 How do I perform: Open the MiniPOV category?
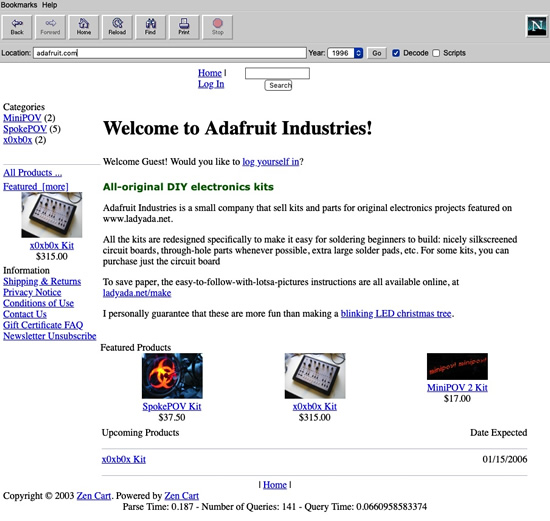point(22,118)
